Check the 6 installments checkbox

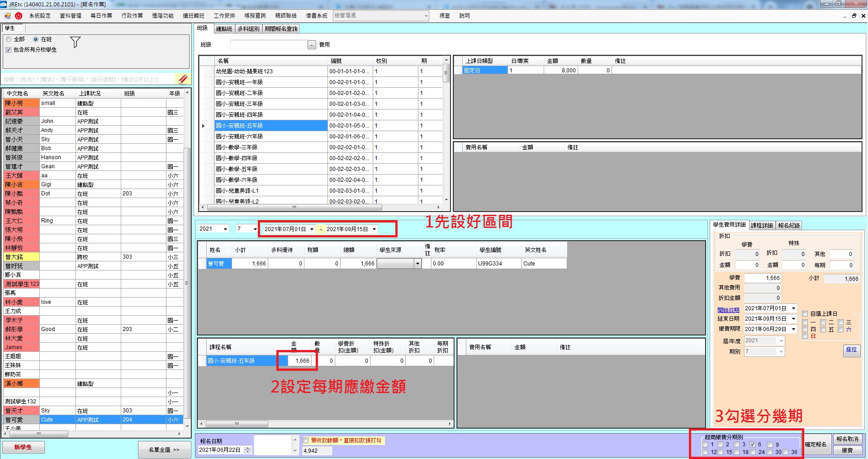753,445
